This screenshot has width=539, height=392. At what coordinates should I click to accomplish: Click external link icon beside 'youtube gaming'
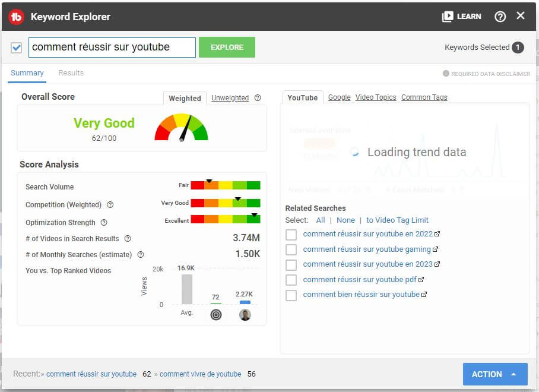tap(435, 249)
